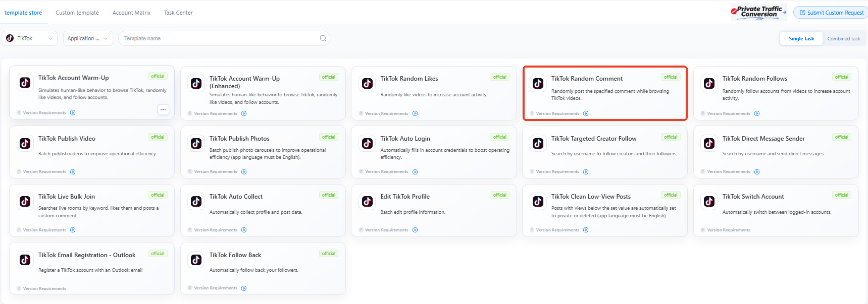Click 'Automatically follow back your followers.' text
The height and width of the screenshot is (304, 868).
click(253, 270)
